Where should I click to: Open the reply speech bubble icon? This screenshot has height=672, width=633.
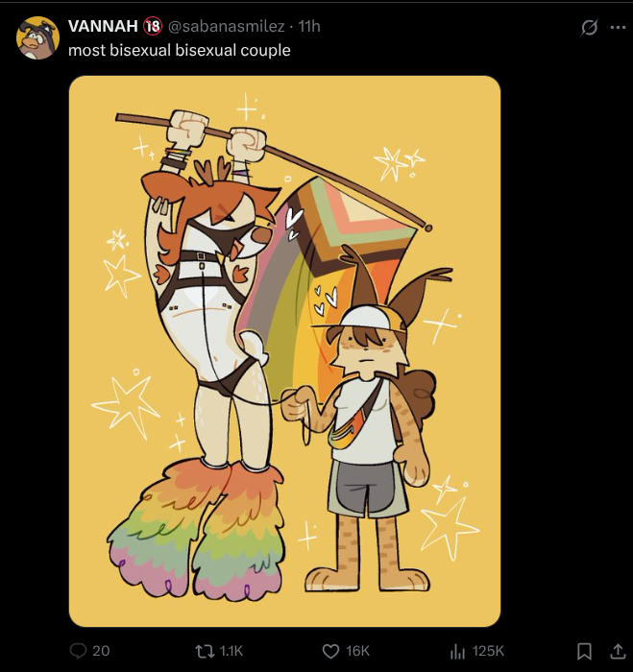coord(79,651)
